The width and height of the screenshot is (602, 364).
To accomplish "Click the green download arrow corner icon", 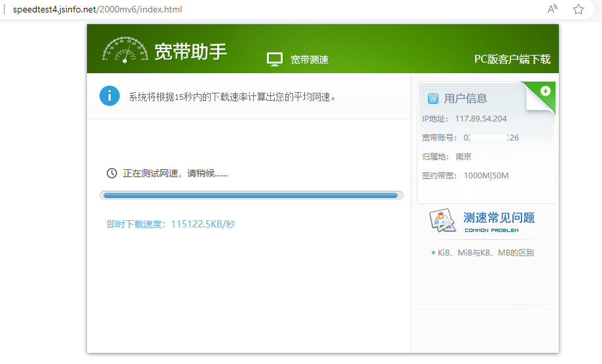I will click(x=545, y=91).
